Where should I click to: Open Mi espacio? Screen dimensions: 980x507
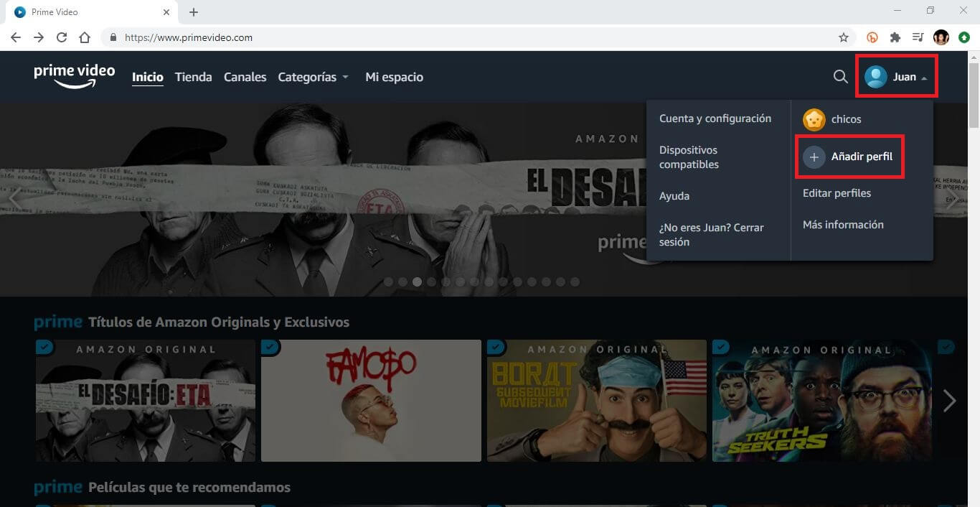coord(394,77)
